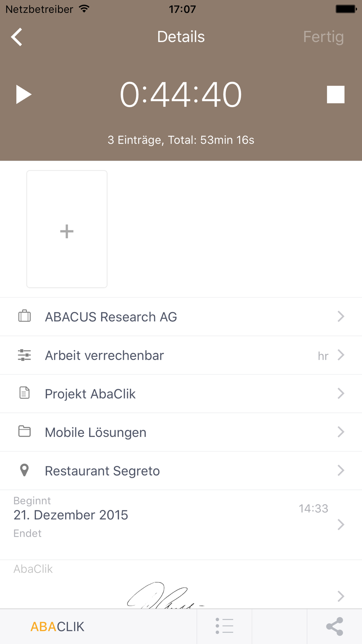This screenshot has width=362, height=644.
Task: Add a photo via plus thumbnail
Action: tap(67, 229)
